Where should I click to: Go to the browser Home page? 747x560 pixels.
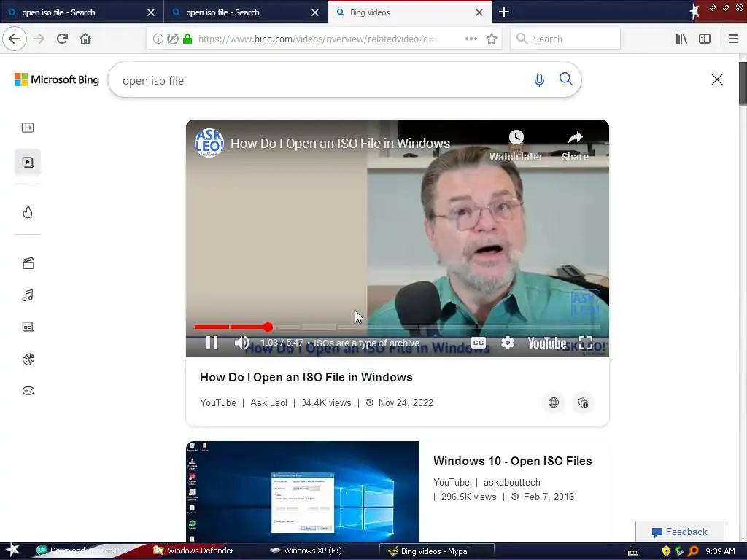tap(85, 39)
